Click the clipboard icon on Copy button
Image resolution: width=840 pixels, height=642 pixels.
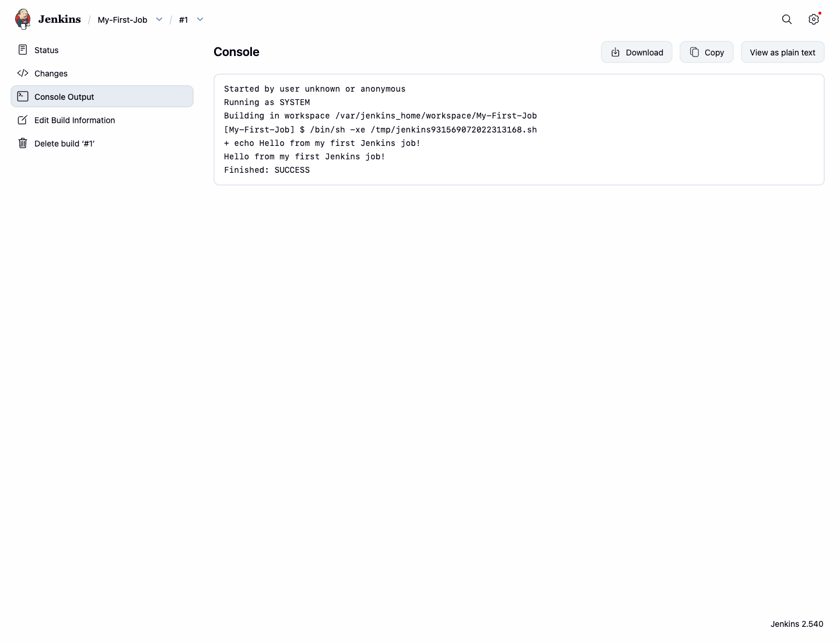click(x=694, y=52)
